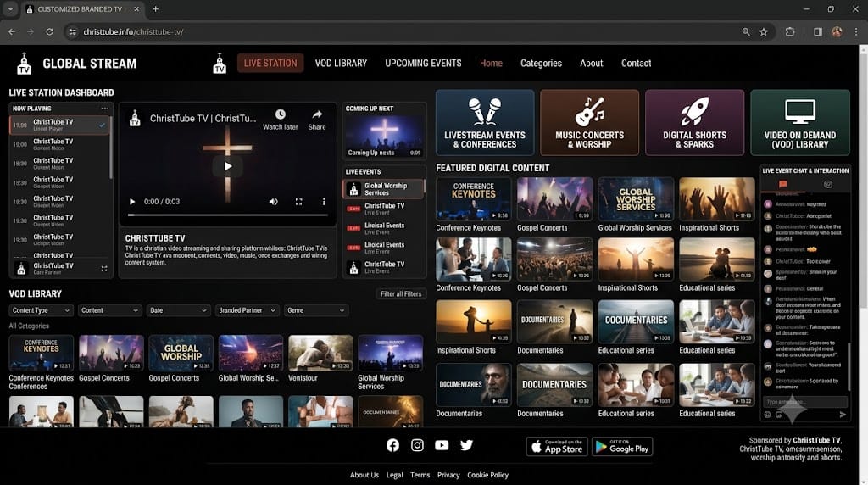
Task: Click the expand icon beside Care Partner row
Action: click(104, 269)
